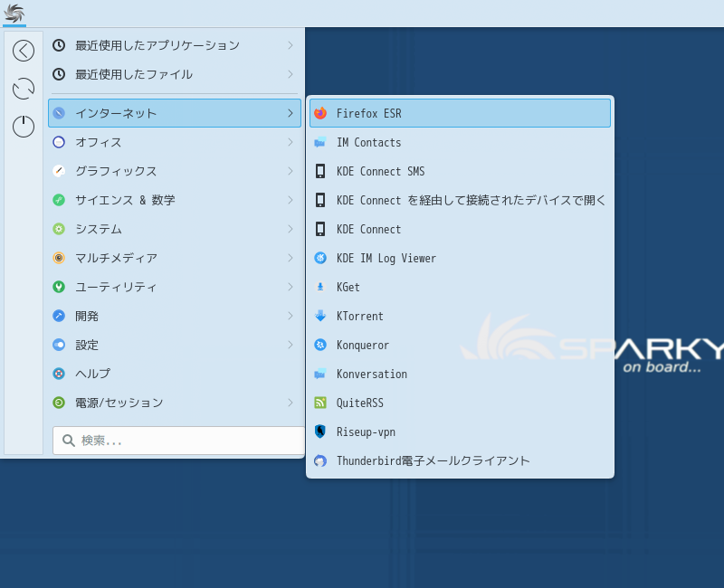This screenshot has height=588, width=724.
Task: Click the 開発 category icon
Action: [x=59, y=316]
